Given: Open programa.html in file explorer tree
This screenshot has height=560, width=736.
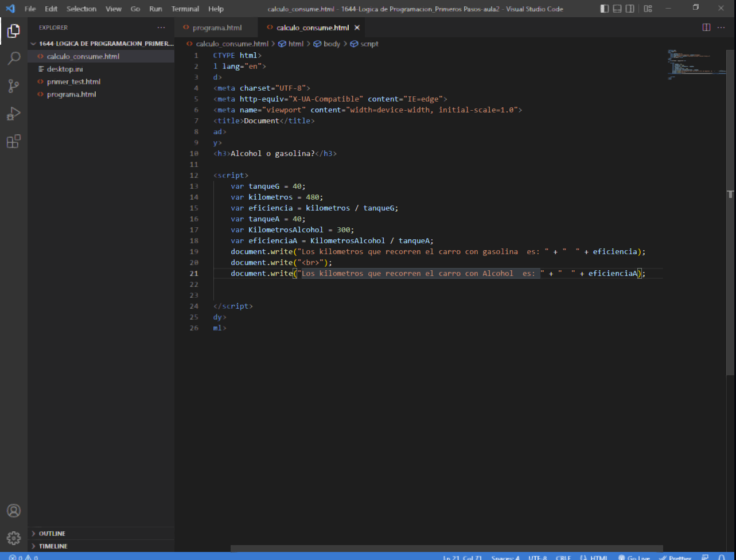Looking at the screenshot, I should (x=101, y=94).
